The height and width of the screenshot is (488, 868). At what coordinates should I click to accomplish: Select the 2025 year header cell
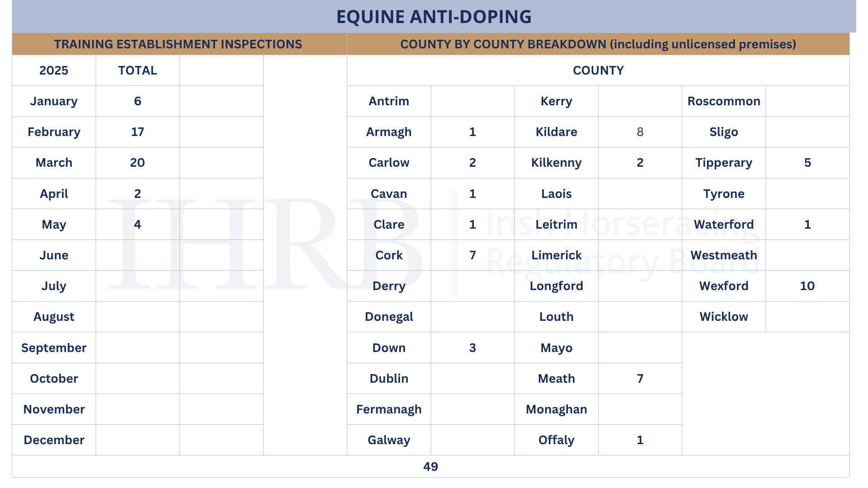point(54,70)
